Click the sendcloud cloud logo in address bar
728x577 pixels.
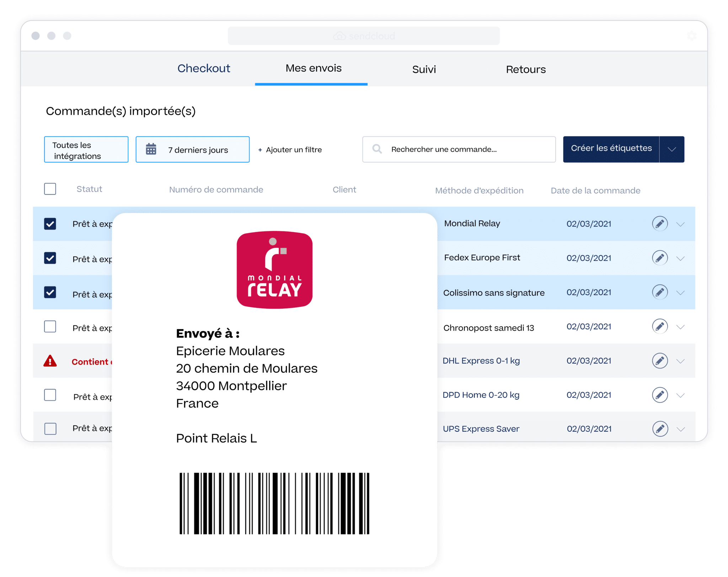pos(339,36)
